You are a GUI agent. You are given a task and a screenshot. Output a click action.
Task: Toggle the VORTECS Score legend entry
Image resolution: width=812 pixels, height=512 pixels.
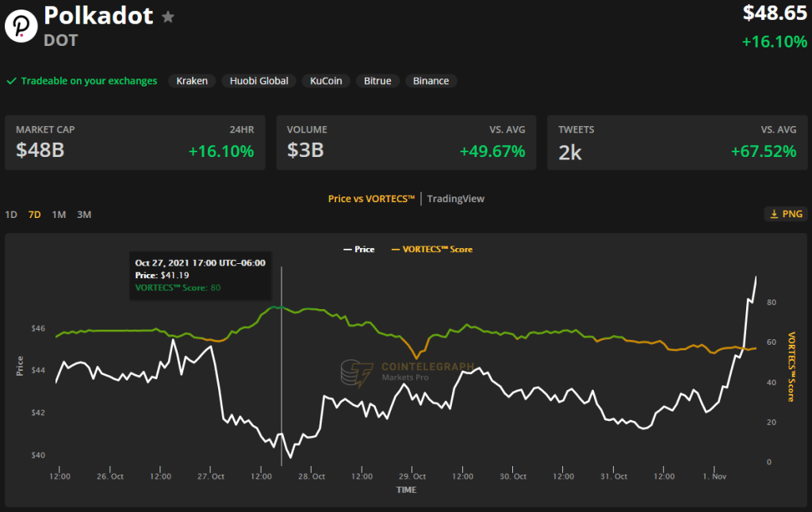(432, 249)
